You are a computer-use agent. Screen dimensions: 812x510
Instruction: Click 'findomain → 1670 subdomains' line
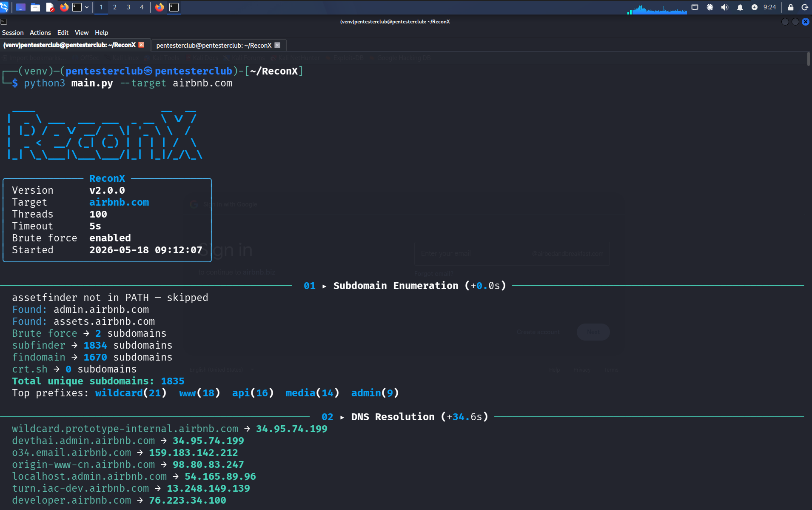tap(92, 357)
